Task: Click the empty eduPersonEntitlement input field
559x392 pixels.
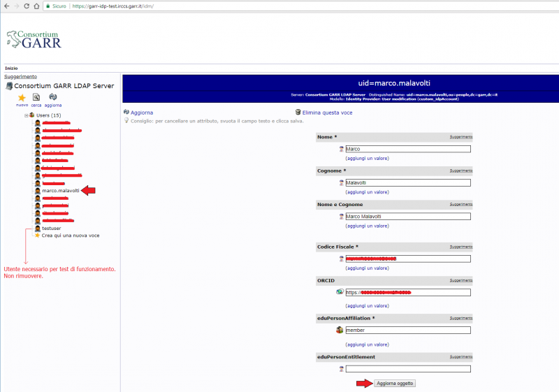Action: click(408, 368)
